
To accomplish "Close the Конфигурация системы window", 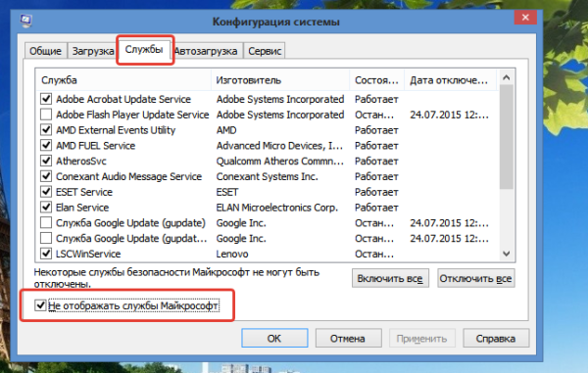I will pyautogui.click(x=525, y=18).
